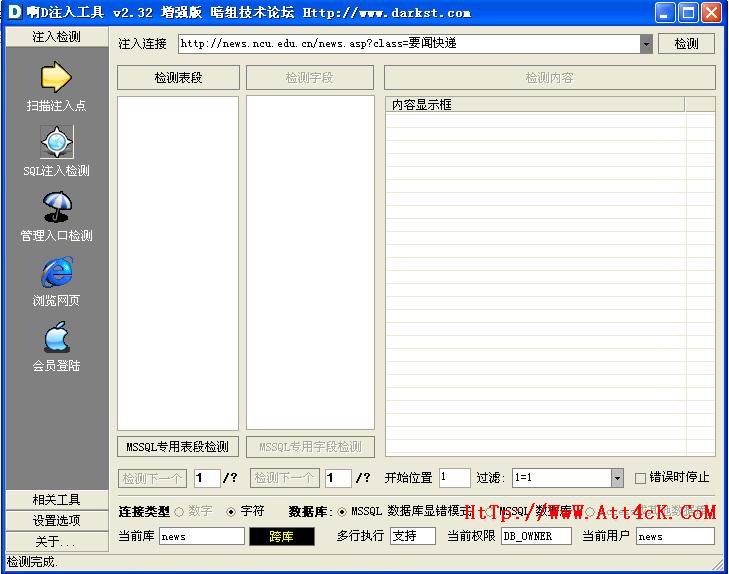Click the 检测字段 button
Viewport: 729px width, 574px height.
coord(310,78)
